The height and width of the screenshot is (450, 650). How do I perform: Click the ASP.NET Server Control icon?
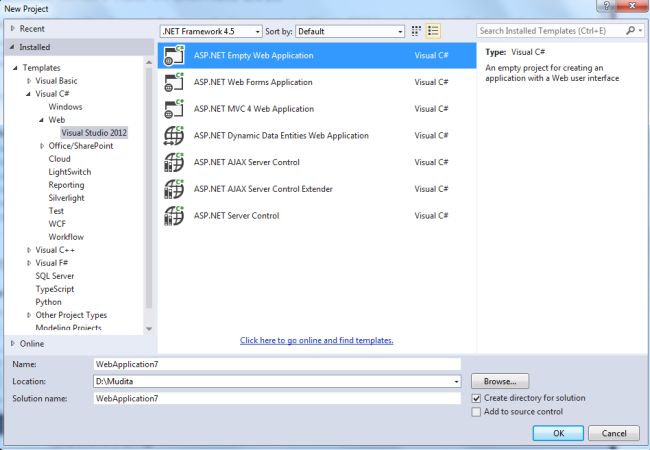coord(174,215)
